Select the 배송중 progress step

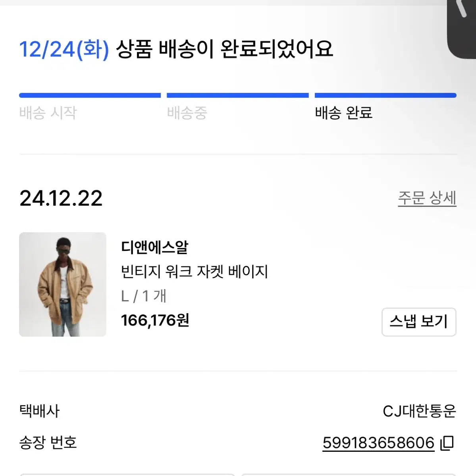click(187, 113)
